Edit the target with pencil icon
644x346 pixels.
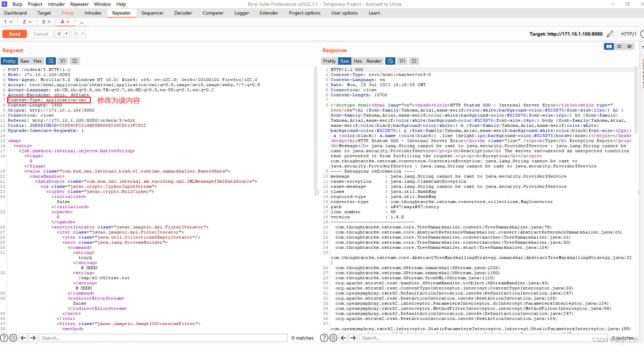(x=610, y=34)
